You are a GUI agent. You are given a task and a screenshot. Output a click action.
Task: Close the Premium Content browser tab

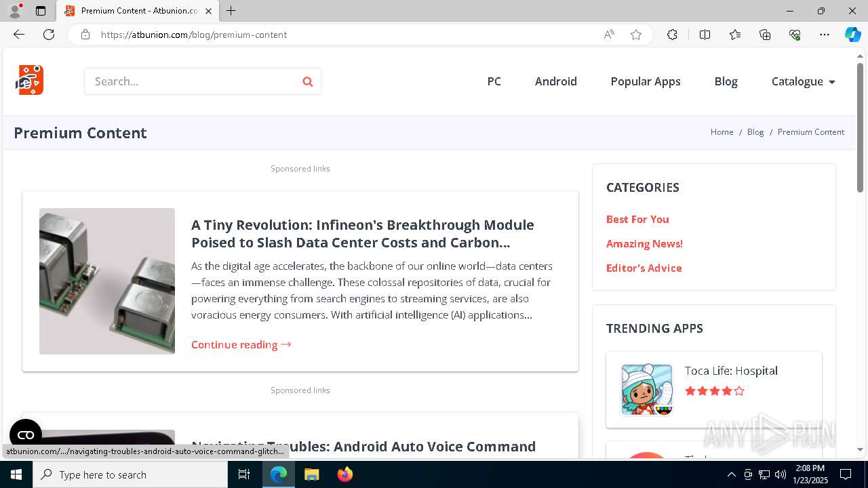point(208,11)
